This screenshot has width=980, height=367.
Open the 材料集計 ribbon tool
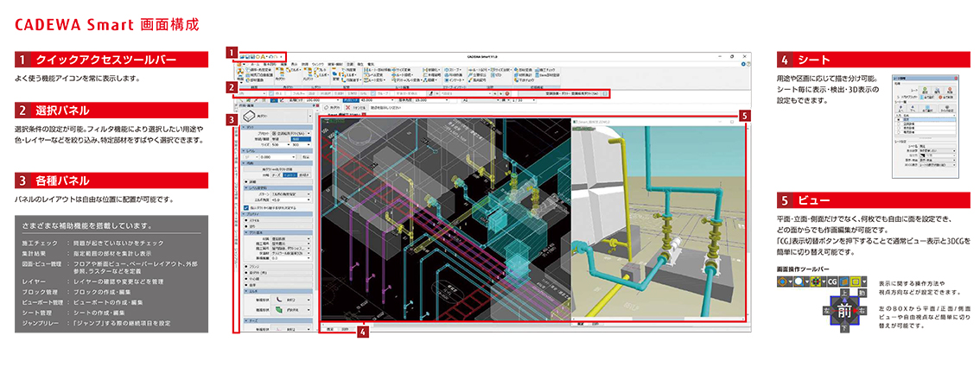(x=524, y=75)
